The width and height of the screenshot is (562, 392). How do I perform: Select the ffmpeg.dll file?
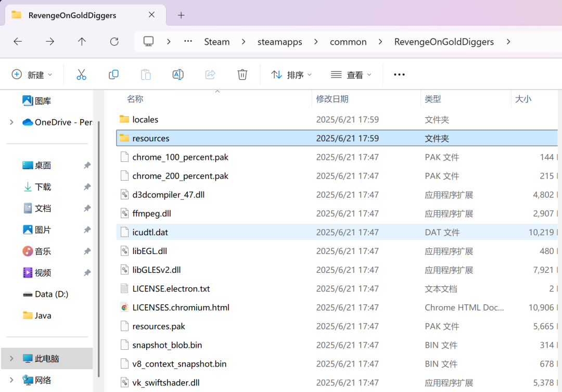pyautogui.click(x=337, y=213)
